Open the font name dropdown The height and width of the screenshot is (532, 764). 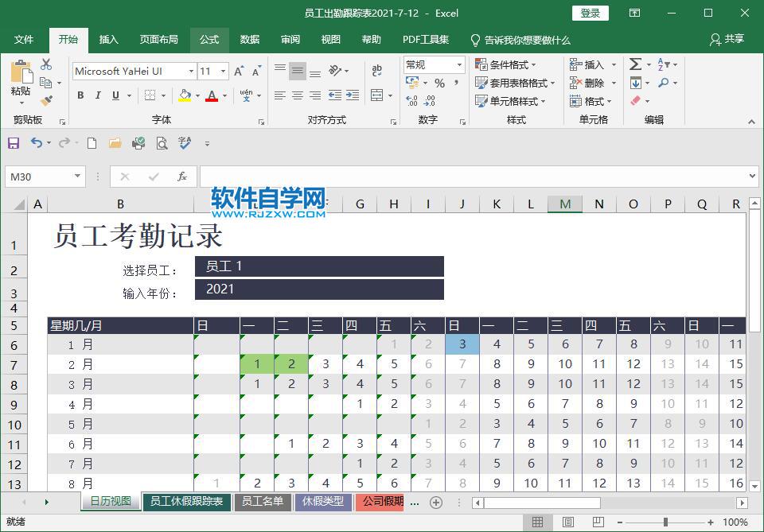(191, 71)
